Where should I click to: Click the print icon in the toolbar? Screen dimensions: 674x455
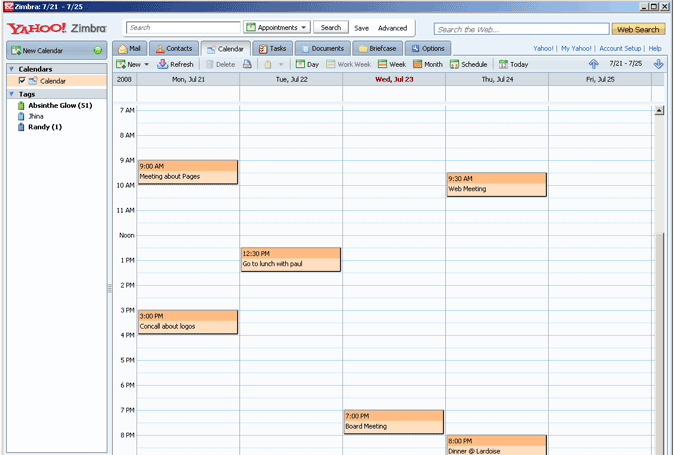[247, 64]
